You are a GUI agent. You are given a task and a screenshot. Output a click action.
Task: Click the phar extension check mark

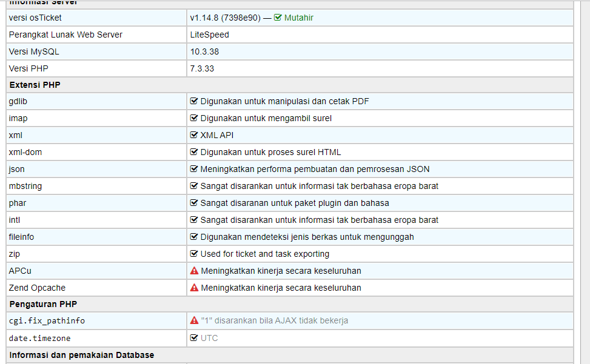pos(194,203)
